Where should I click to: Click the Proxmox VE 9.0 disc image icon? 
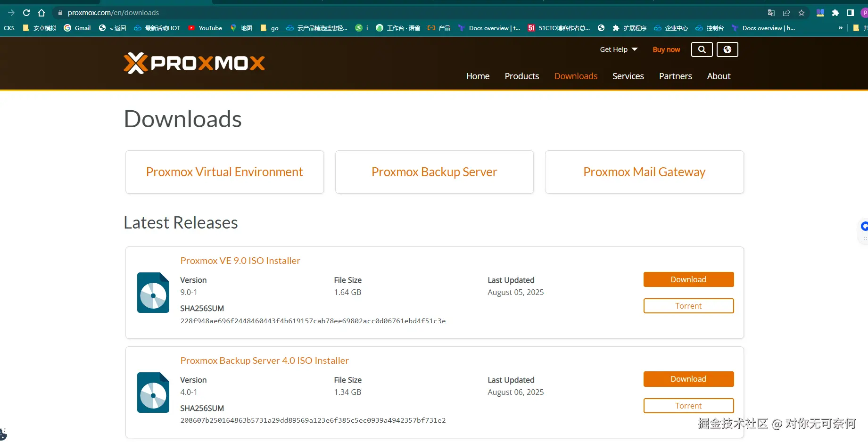pos(153,293)
